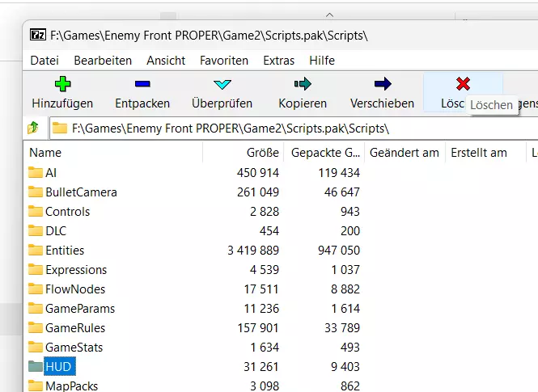Image resolution: width=538 pixels, height=392 pixels.
Task: Select the DLC folder name
Action: tap(56, 231)
